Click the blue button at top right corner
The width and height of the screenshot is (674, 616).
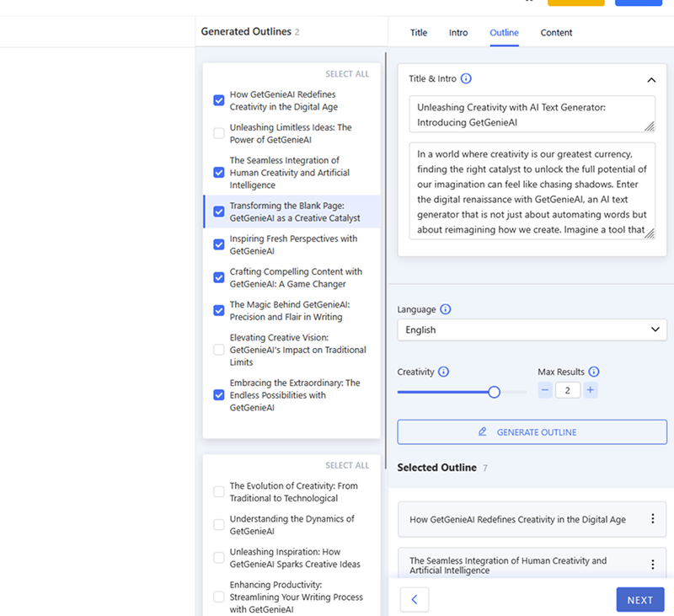point(639,3)
